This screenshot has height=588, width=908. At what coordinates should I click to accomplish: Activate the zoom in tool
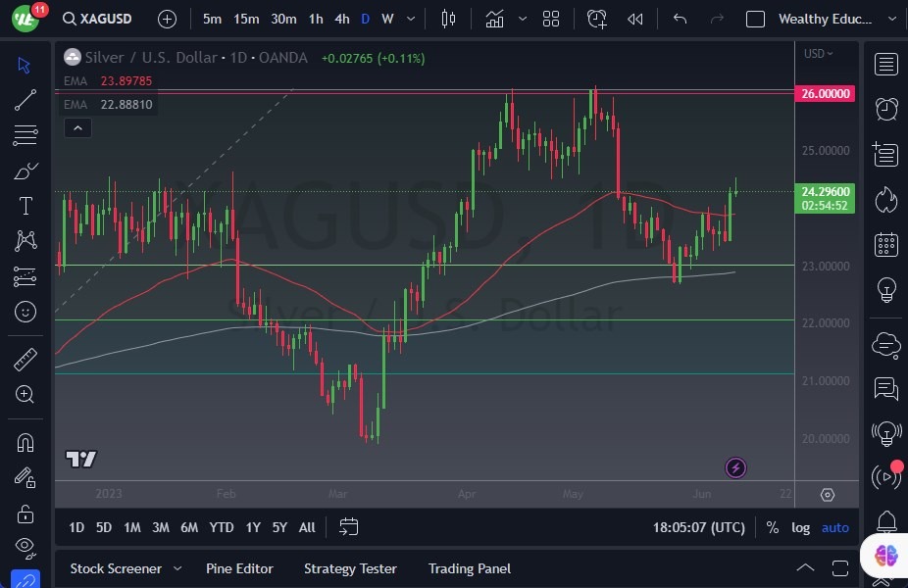coord(25,395)
